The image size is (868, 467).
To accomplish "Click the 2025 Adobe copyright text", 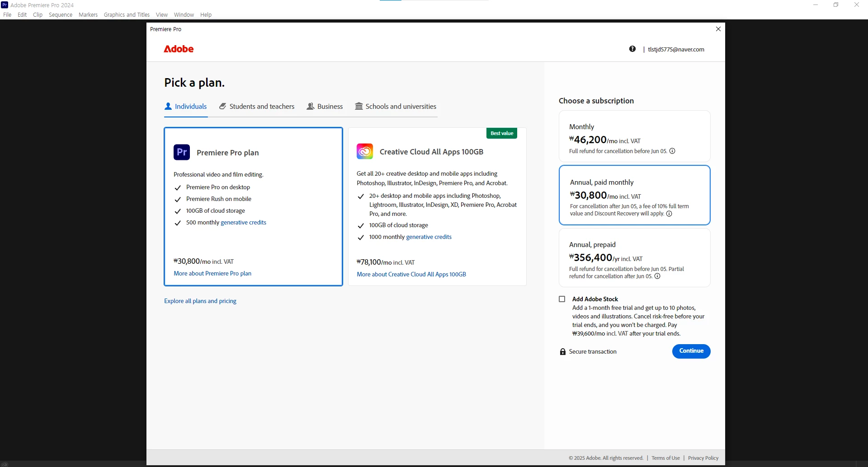I will tap(606, 458).
